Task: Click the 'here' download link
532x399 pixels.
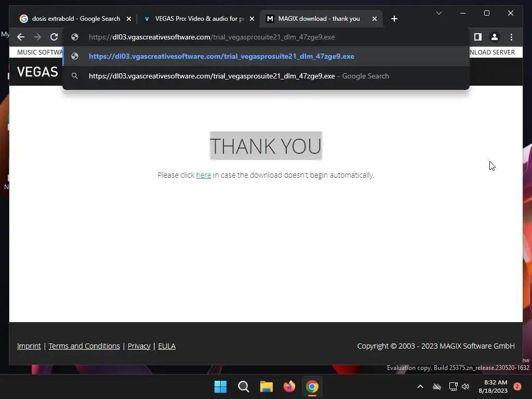Action: click(204, 175)
